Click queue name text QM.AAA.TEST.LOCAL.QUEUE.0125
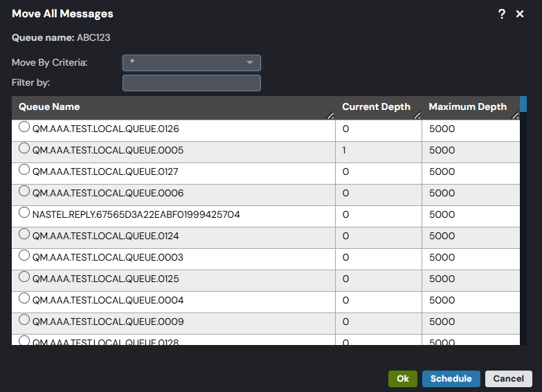This screenshot has height=392, width=542. click(x=106, y=279)
